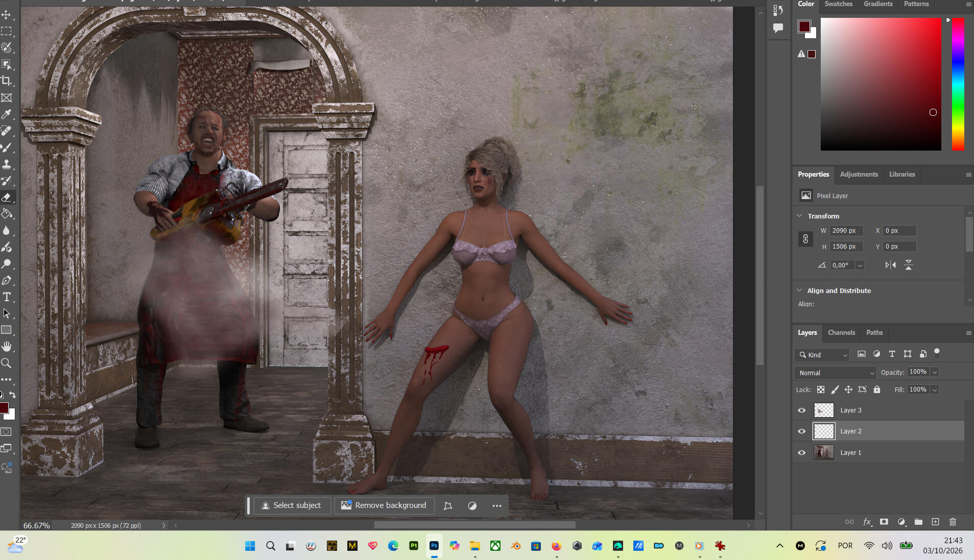Screen dimensions: 974x560
Task: Switch to the Adjustments tab
Action: (859, 174)
